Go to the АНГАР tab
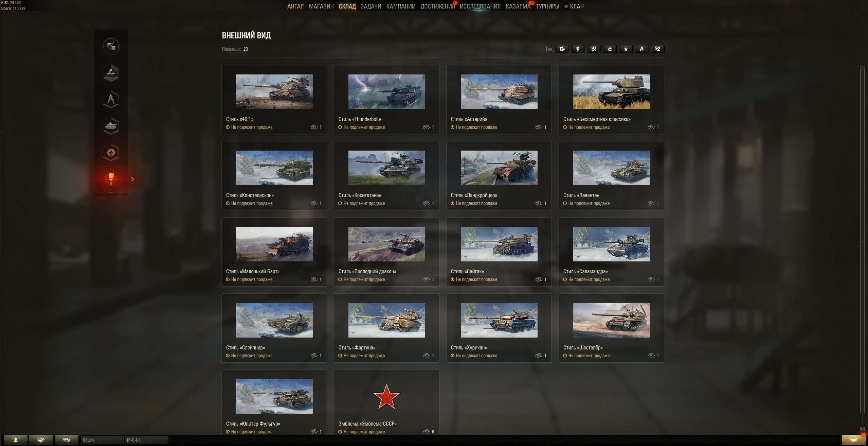868x446 pixels. [x=295, y=6]
